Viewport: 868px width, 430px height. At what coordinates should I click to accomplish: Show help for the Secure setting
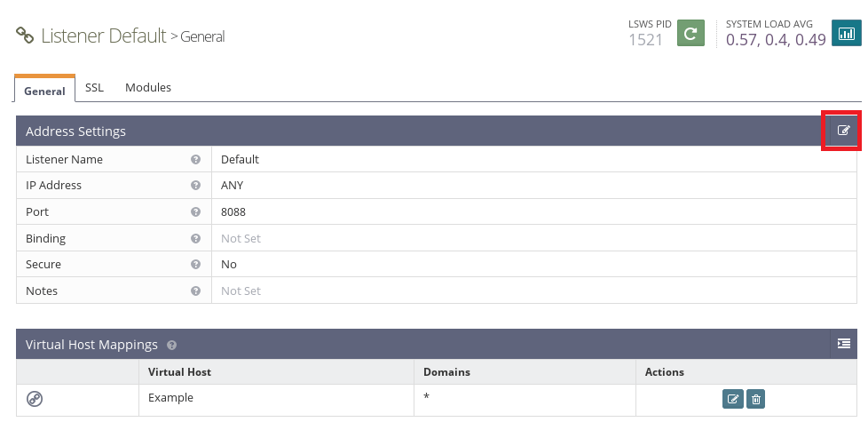pyautogui.click(x=195, y=265)
